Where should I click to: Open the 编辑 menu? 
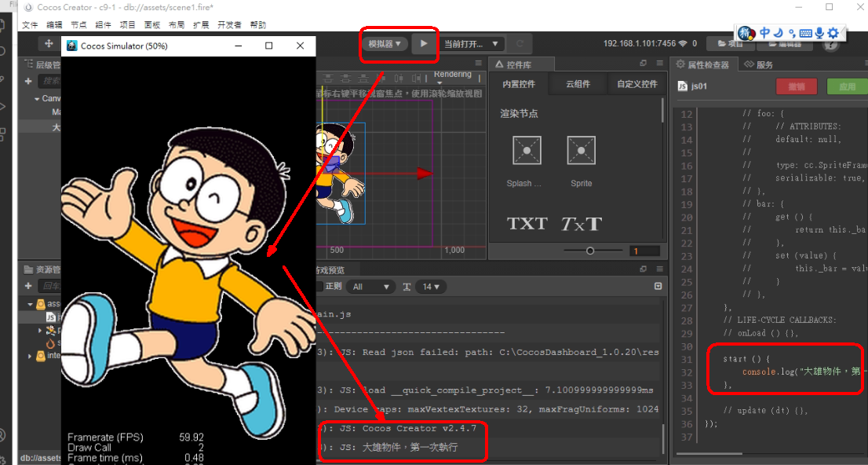[54, 25]
